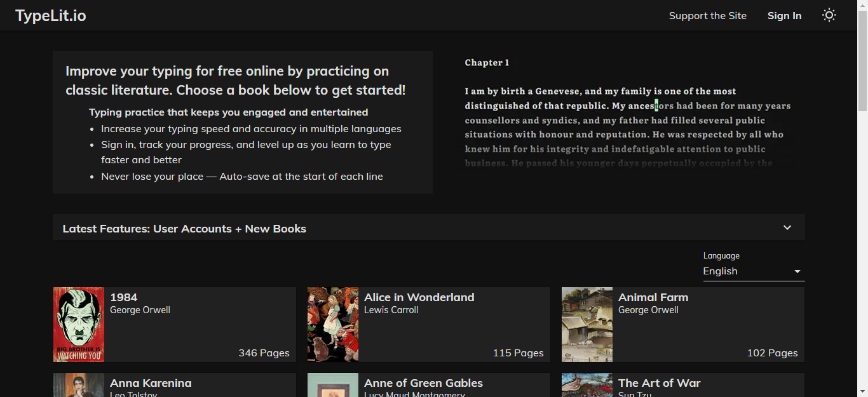Open the Anna Karenina cover thumbnail
Image resolution: width=868 pixels, height=397 pixels.
pos(79,385)
